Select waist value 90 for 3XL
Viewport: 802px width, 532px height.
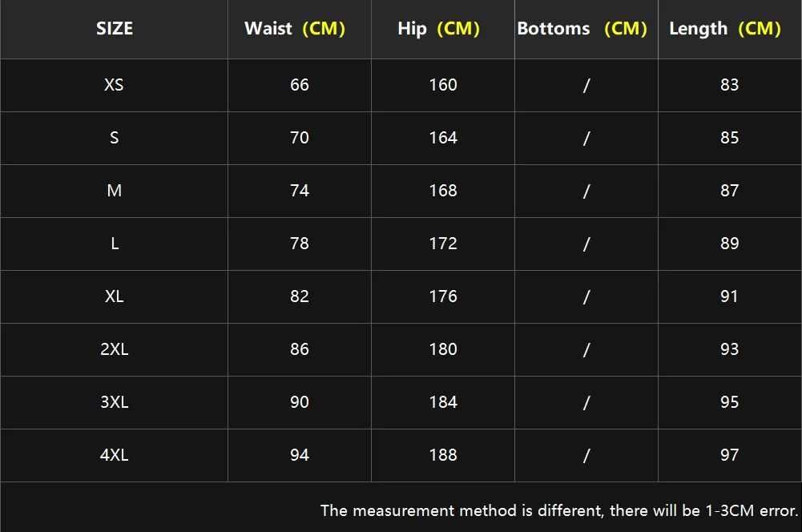(x=300, y=402)
